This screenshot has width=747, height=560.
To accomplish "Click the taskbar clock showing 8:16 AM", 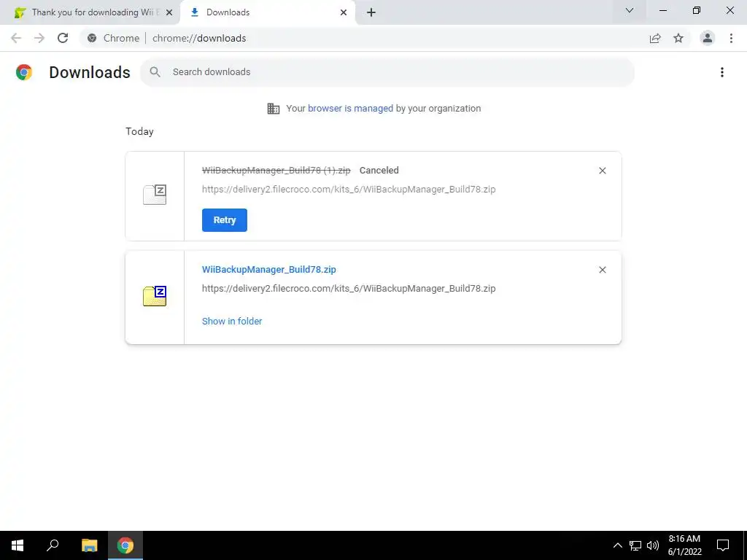I will pyautogui.click(x=684, y=545).
